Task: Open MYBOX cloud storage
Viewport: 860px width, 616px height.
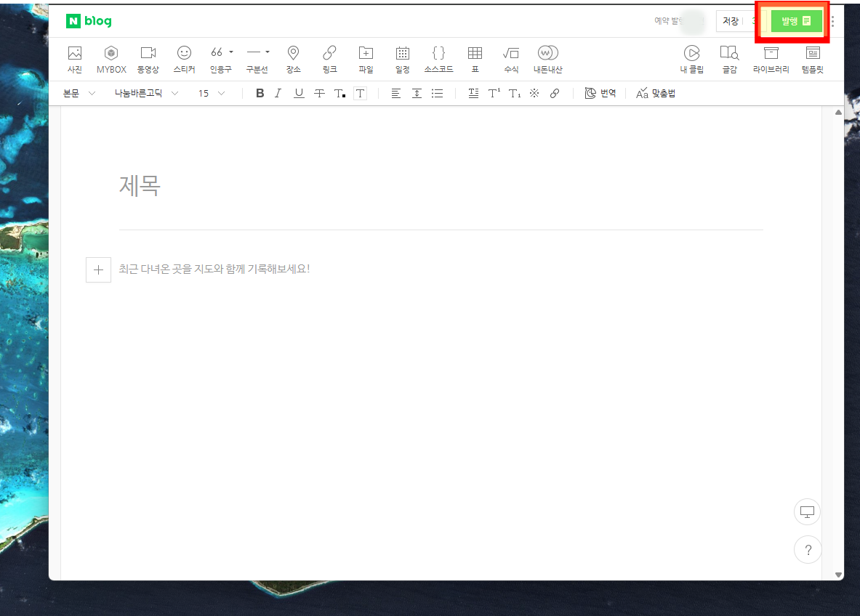Action: 111,59
